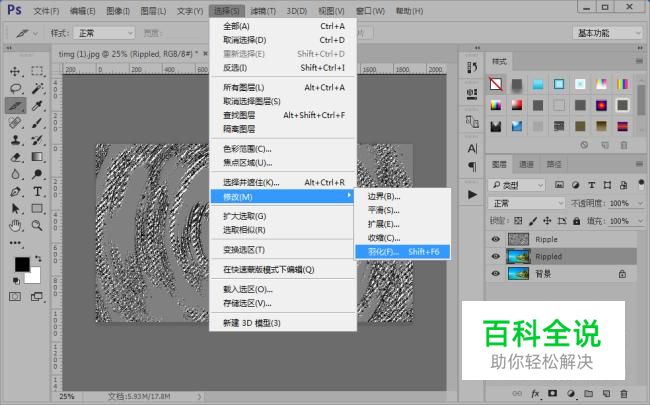Select the History Brush tool

[37, 140]
